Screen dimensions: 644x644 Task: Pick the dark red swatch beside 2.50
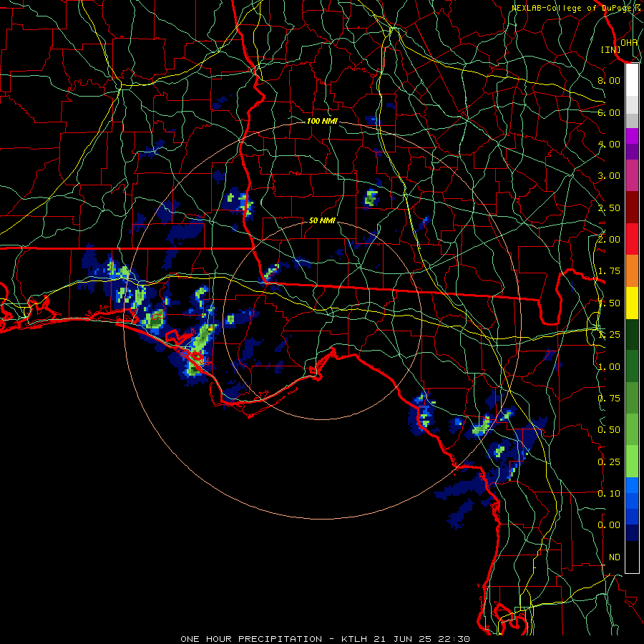click(632, 208)
